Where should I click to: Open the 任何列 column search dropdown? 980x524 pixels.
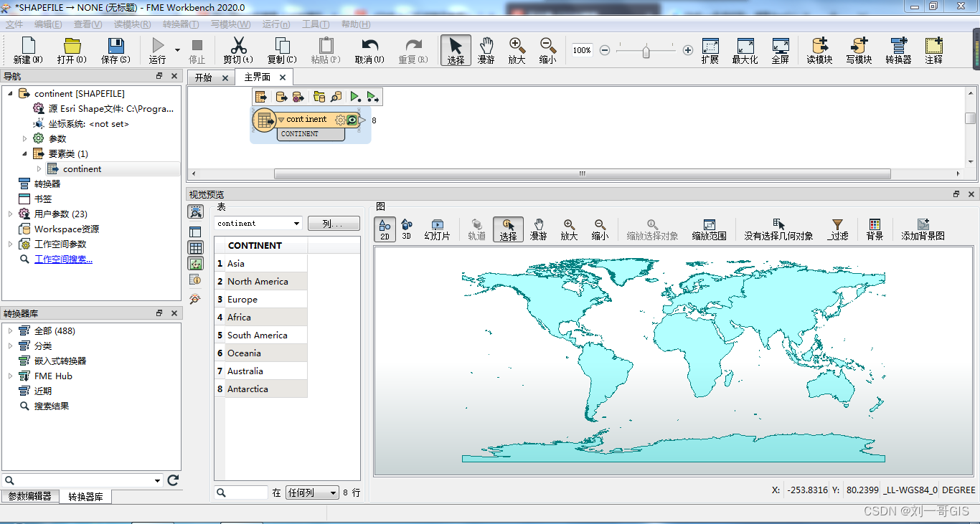[x=312, y=493]
